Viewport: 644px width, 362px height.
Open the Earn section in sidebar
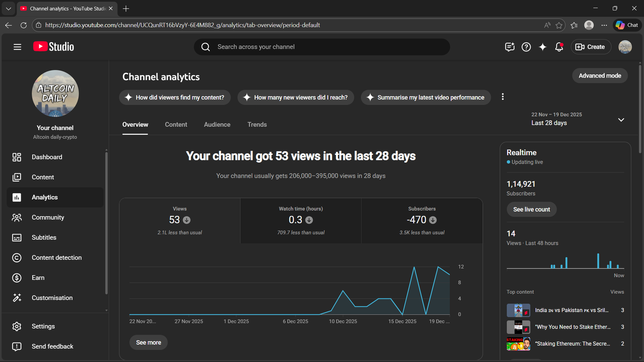coord(38,278)
